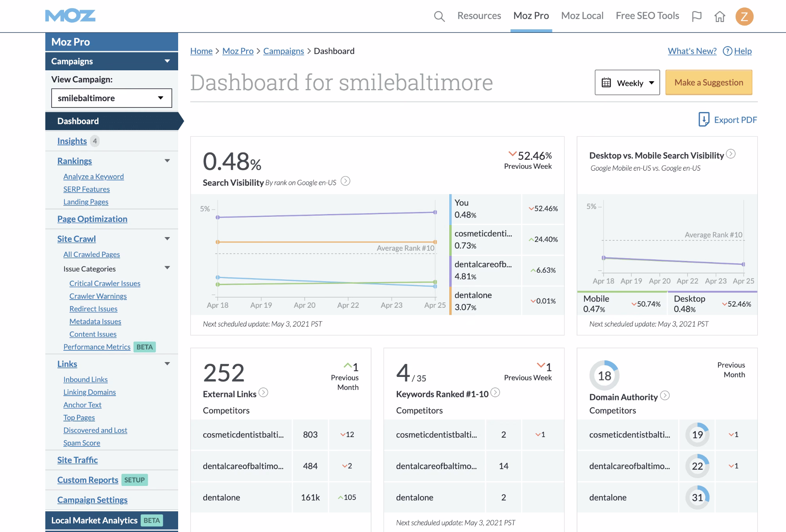Collapse the Site Crawl section arrow

tap(167, 239)
